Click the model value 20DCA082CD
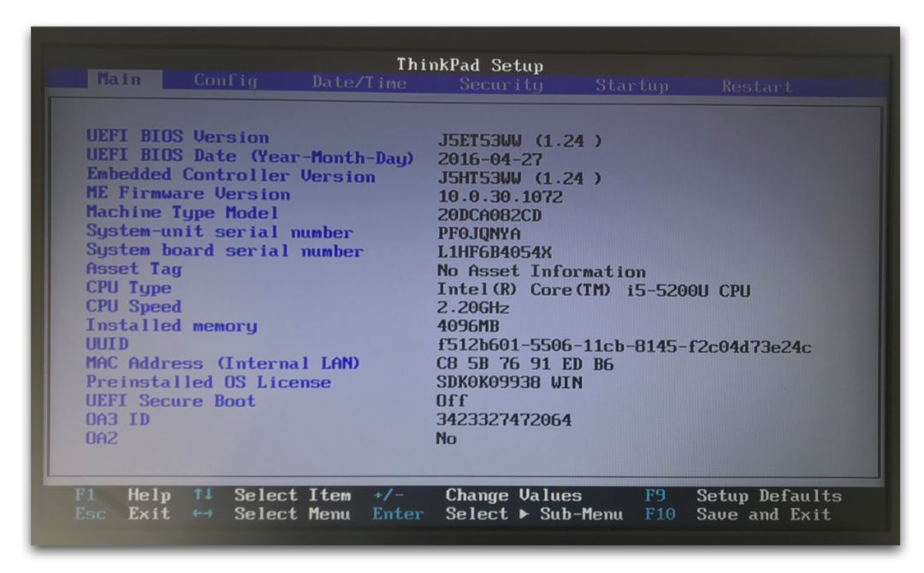This screenshot has height=573, width=924. tap(489, 215)
